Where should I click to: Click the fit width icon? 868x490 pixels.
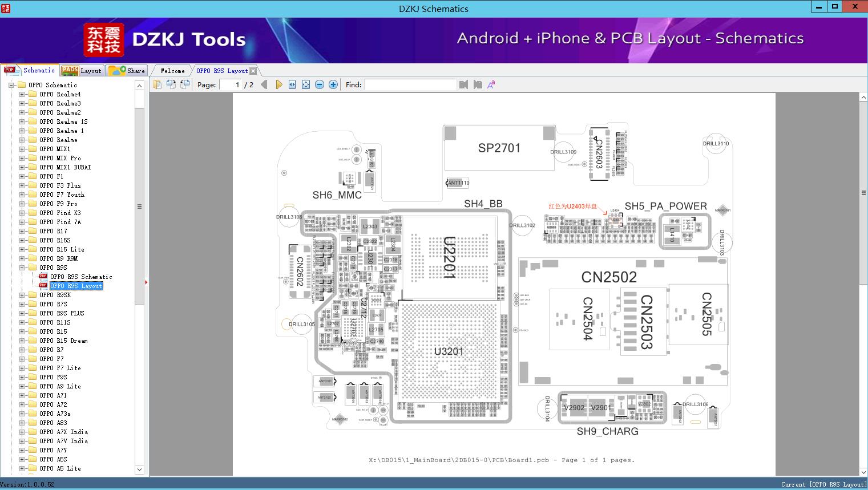click(x=292, y=84)
